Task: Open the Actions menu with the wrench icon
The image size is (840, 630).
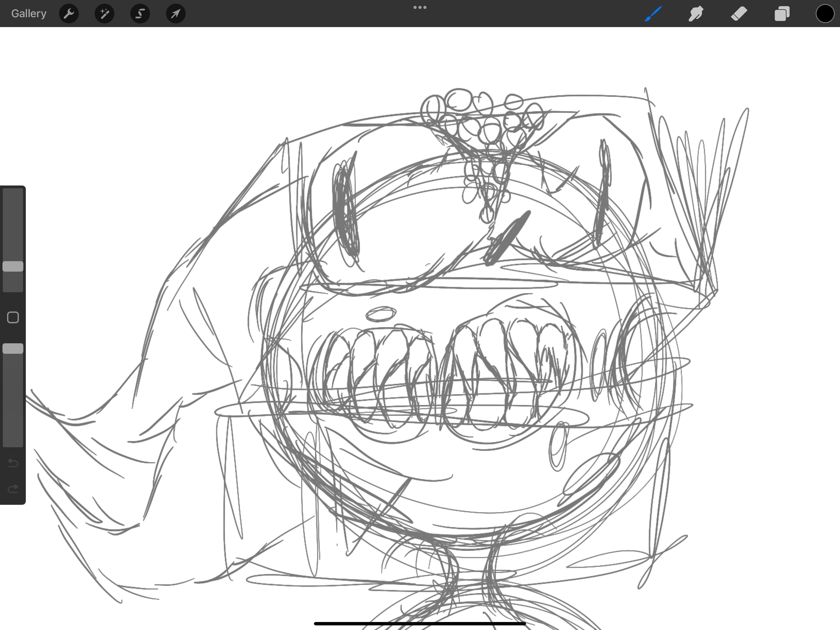Action: pyautogui.click(x=69, y=13)
